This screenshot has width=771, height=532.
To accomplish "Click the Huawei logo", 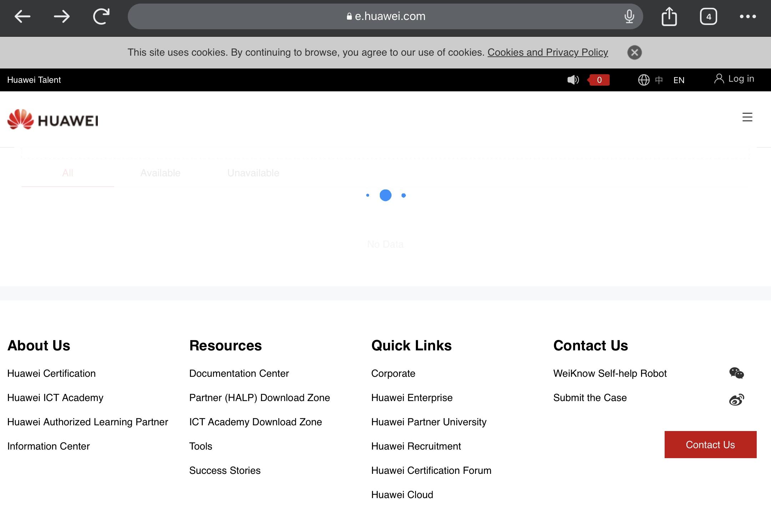I will tap(52, 120).
